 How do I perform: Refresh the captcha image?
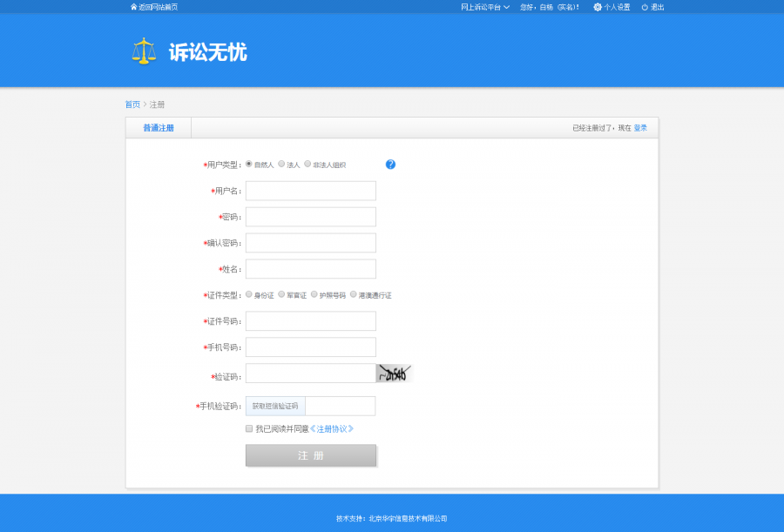(x=395, y=373)
